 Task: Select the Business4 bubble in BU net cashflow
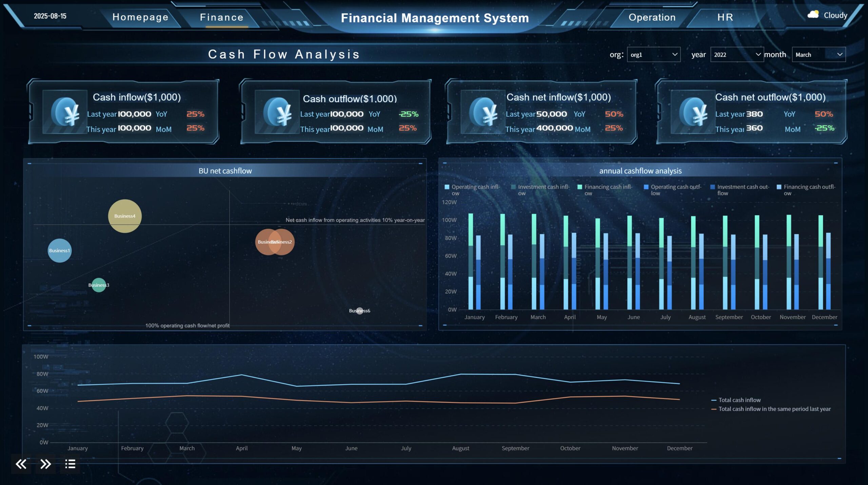125,216
